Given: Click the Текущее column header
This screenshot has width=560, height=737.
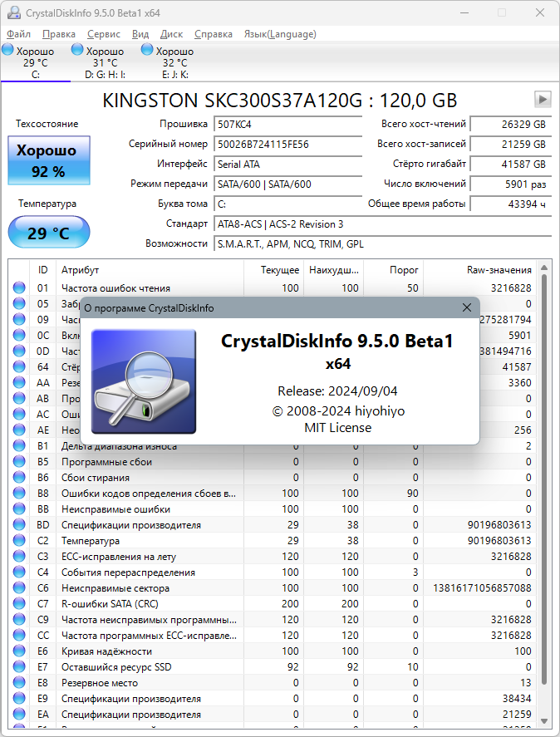Looking at the screenshot, I should tap(273, 270).
